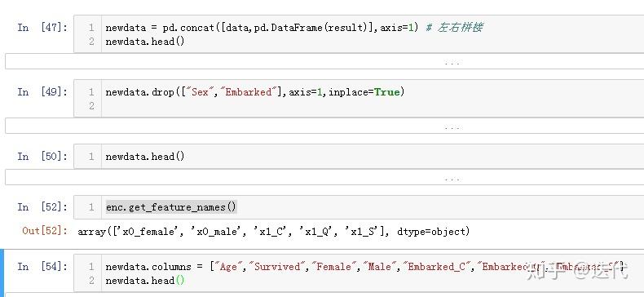Place cursor in the pd.concat code line
The width and height of the screenshot is (644, 297).
click(293, 28)
